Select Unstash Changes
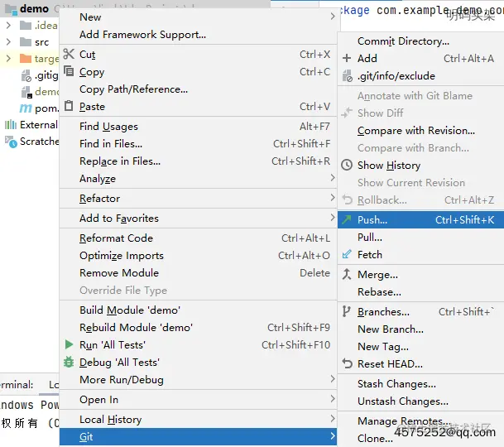The height and width of the screenshot is (447, 504). pos(420,401)
